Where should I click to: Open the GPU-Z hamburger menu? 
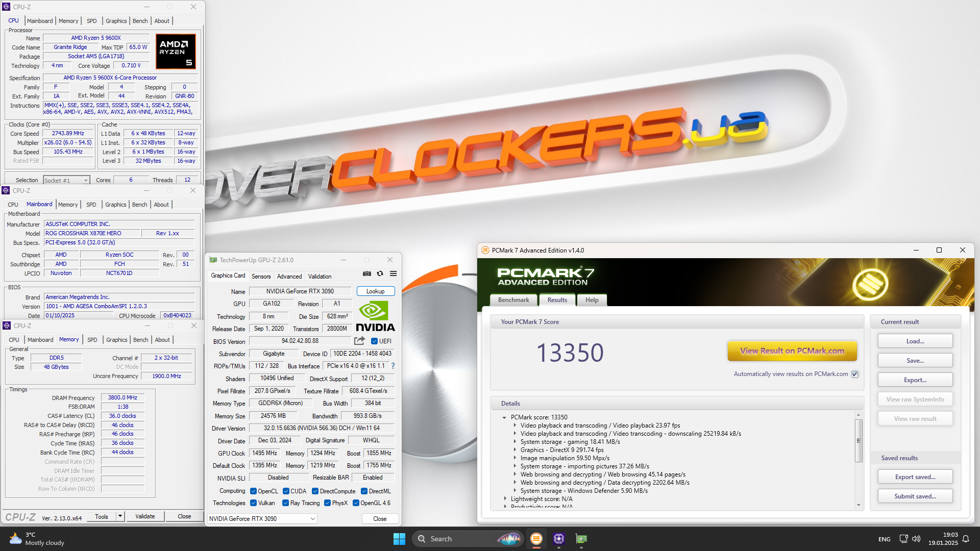[x=394, y=273]
